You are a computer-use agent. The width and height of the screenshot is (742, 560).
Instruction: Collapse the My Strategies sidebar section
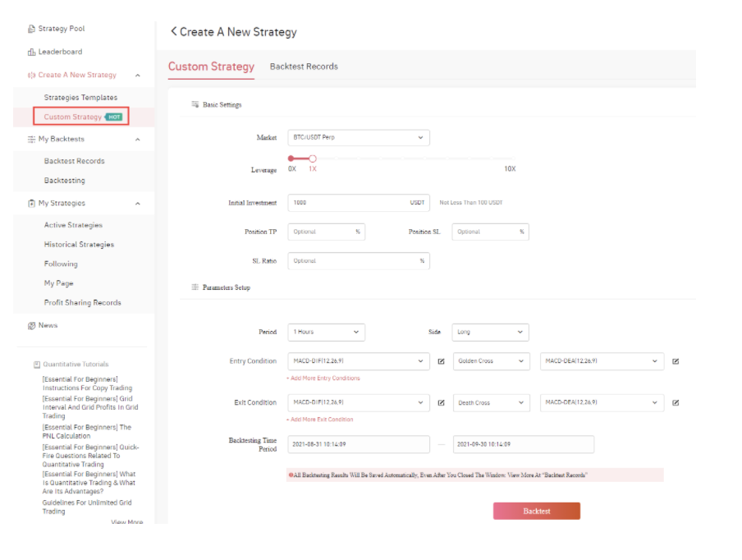click(x=137, y=204)
